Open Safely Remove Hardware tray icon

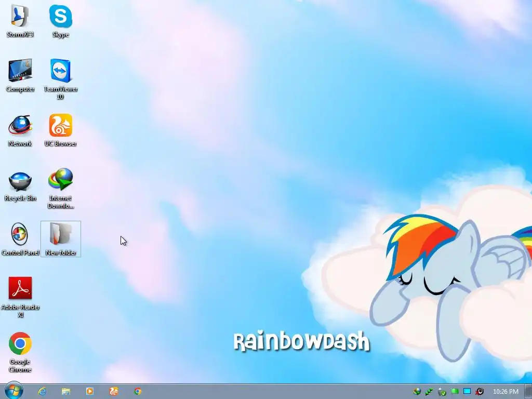442,392
